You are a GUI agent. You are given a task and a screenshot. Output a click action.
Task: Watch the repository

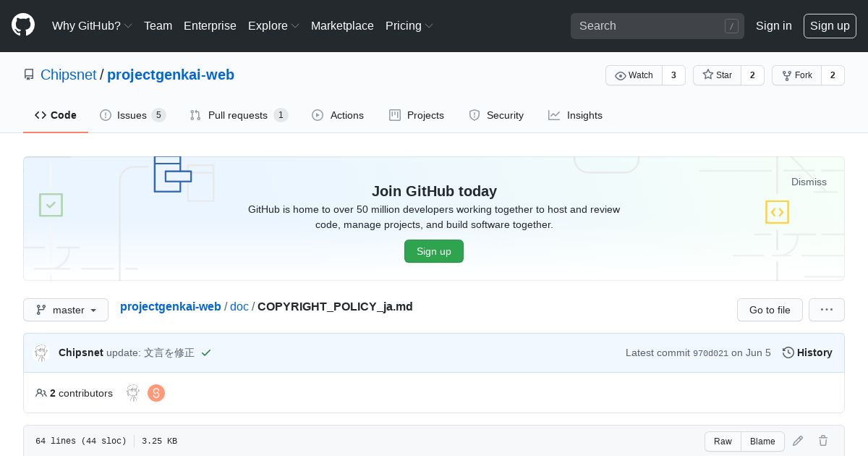[x=634, y=75]
